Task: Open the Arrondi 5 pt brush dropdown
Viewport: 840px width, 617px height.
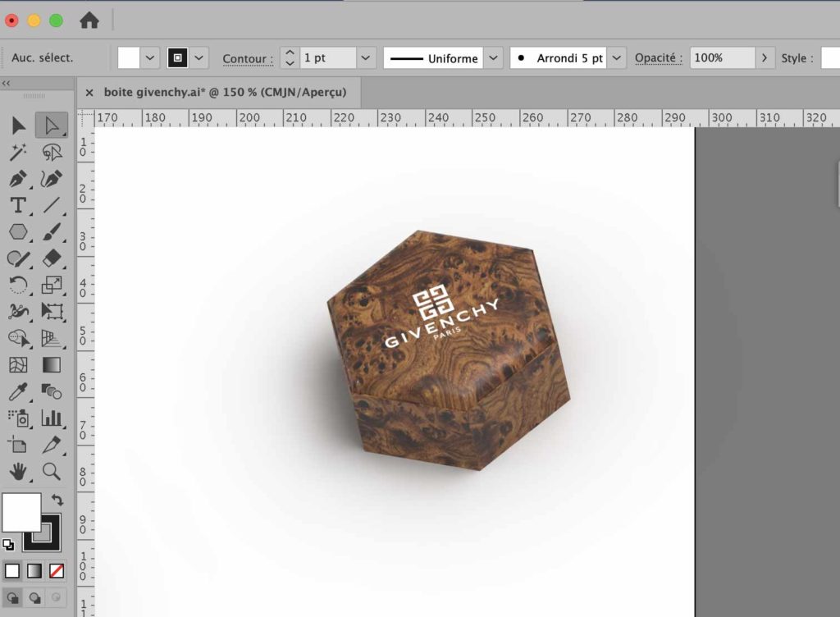Action: tap(617, 57)
